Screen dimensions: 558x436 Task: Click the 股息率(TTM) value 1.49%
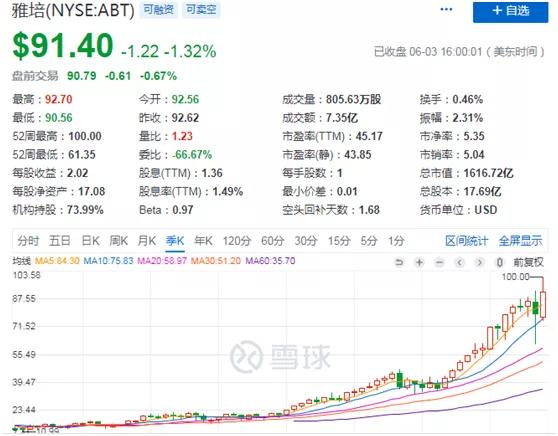click(x=228, y=192)
